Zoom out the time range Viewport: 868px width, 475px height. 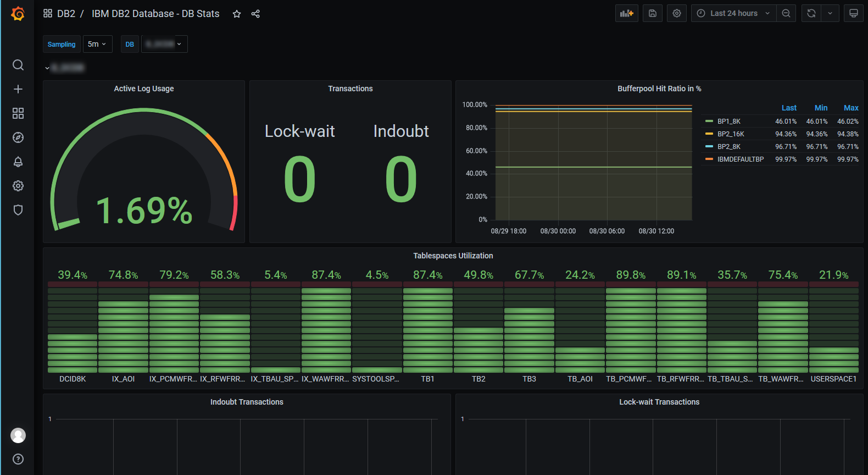pyautogui.click(x=786, y=13)
